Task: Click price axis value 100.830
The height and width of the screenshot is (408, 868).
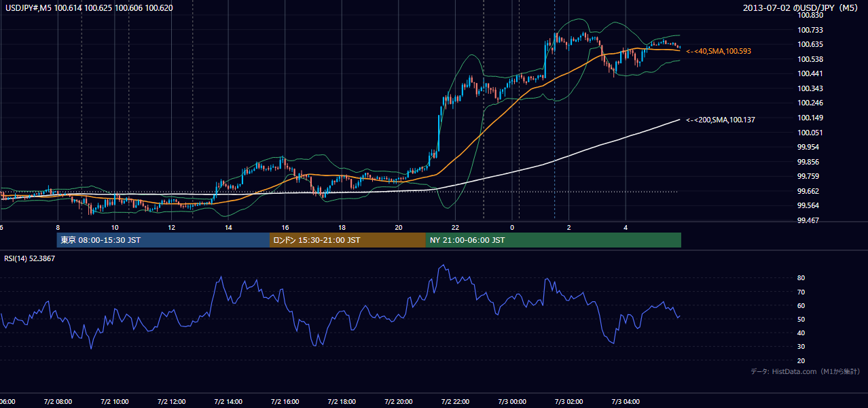Action: 810,15
